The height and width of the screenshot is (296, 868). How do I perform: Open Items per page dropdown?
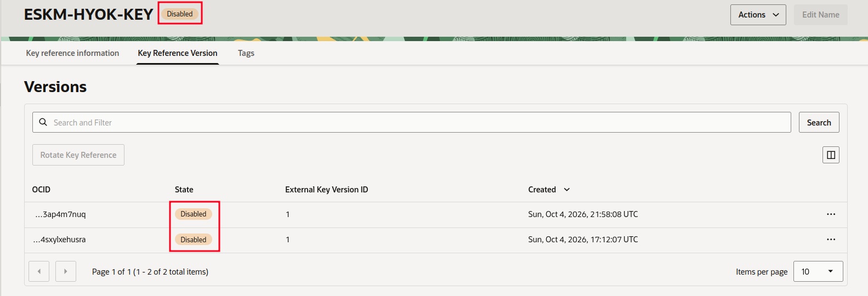818,271
